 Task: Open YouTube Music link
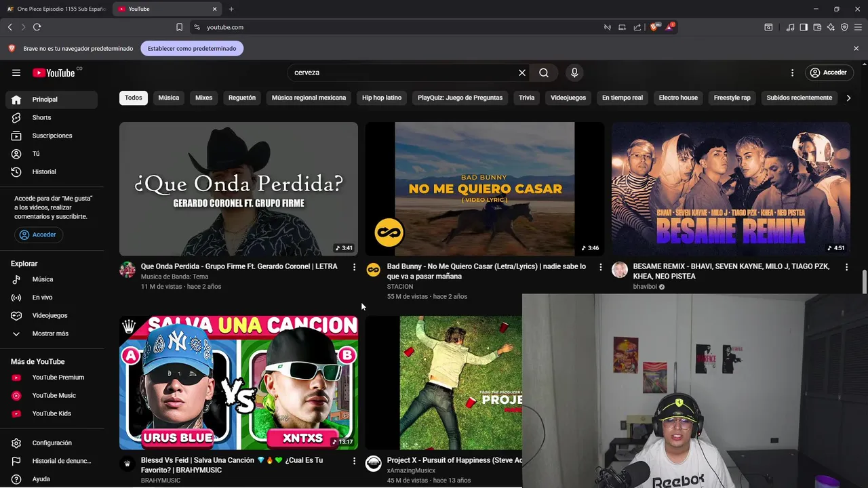52,396
